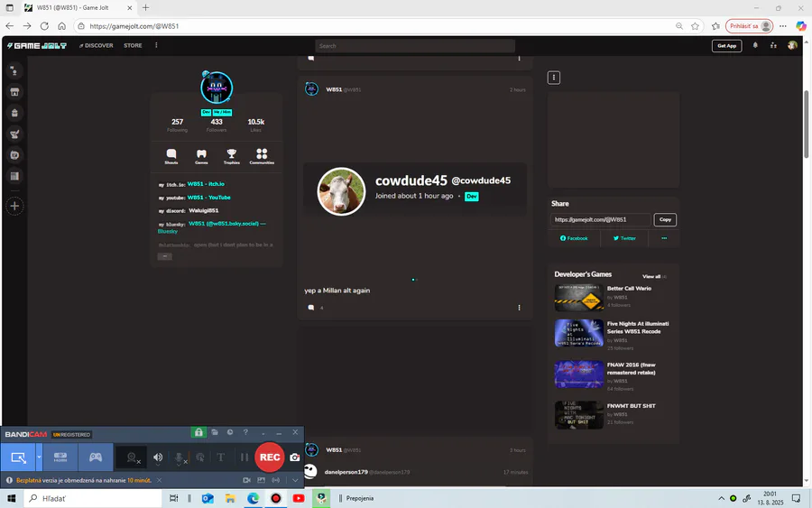Open Edge settings and more menu
Viewport: 812px width, 508px height.
click(x=783, y=26)
